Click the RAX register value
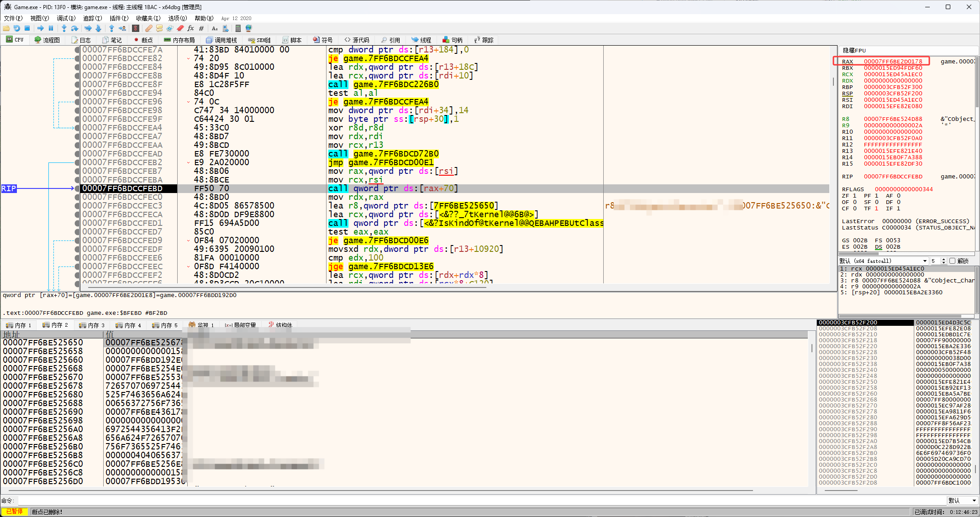 pyautogui.click(x=892, y=61)
